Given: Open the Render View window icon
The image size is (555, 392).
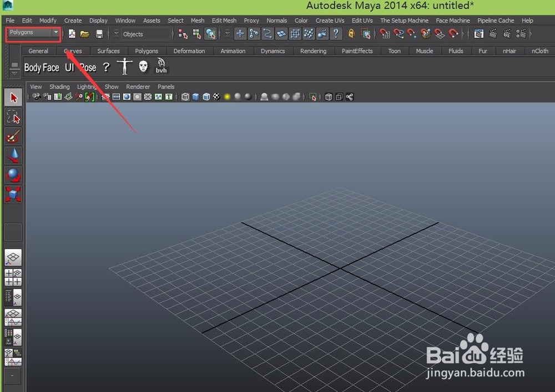Looking at the screenshot, I should click(x=478, y=34).
